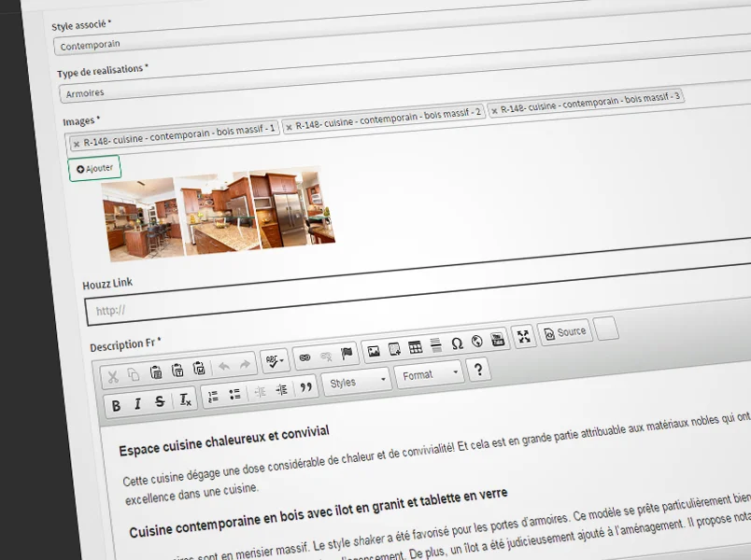
Task: Click the Unlink icon
Action: click(326, 356)
